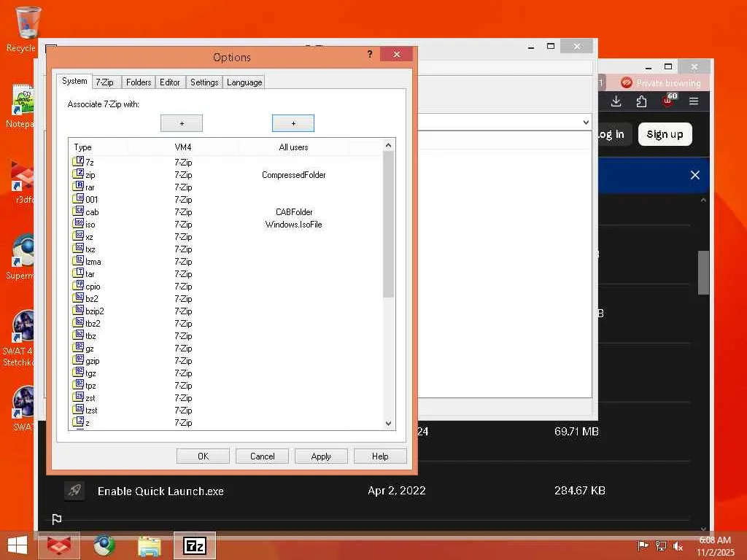The height and width of the screenshot is (560, 747).
Task: Open browser extensions puzzle icon
Action: coord(641,101)
